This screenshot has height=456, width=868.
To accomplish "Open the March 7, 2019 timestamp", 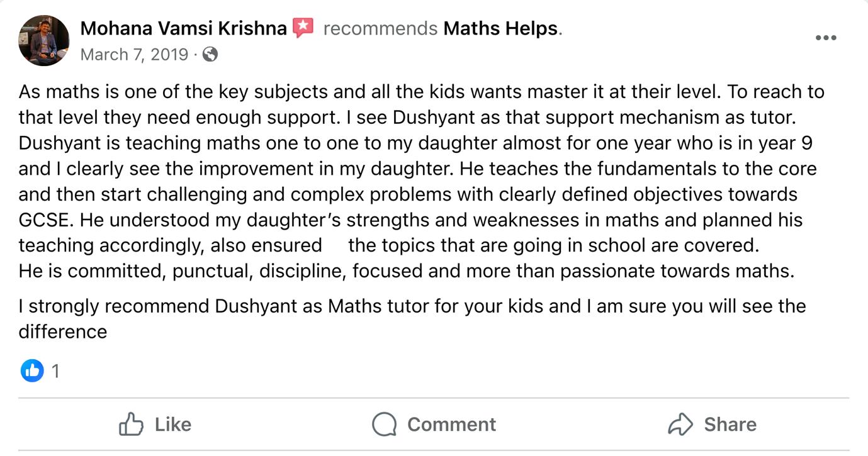I will click(134, 55).
